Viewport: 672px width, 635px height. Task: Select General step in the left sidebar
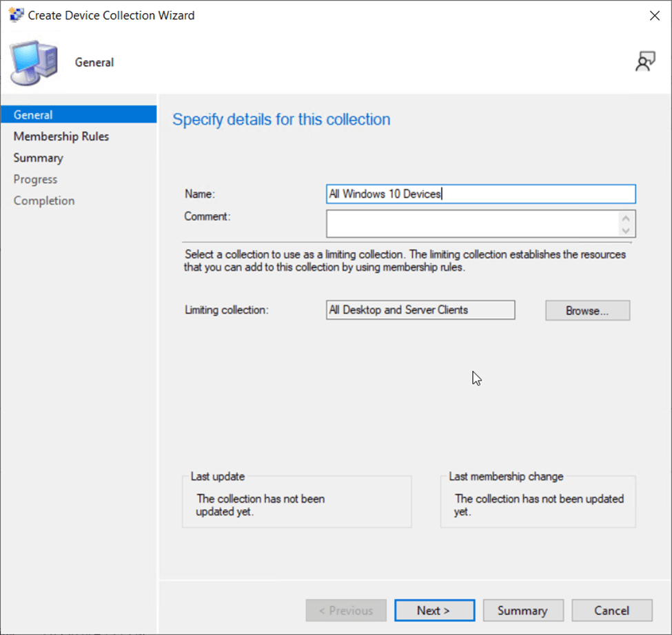[33, 115]
